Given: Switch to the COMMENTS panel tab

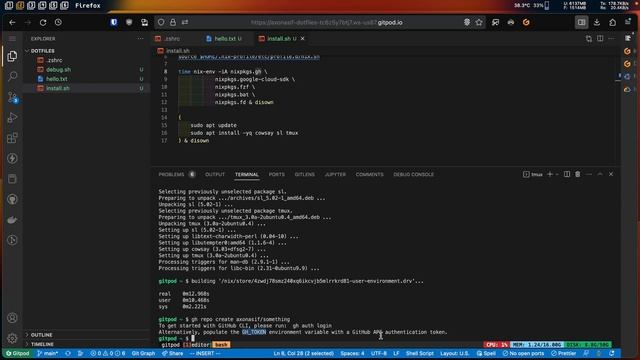Looking at the screenshot, I should [369, 174].
